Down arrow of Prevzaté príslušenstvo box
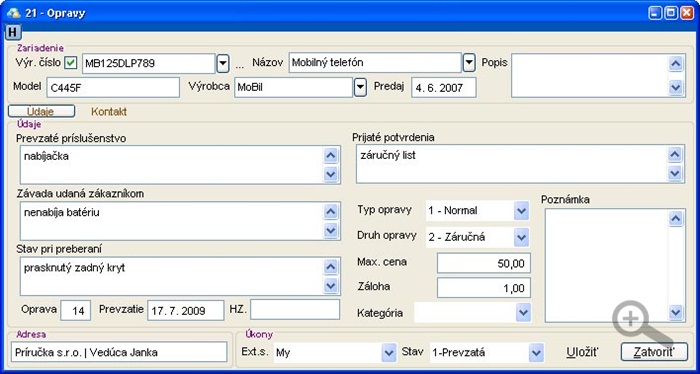This screenshot has width=700, height=374. pos(330,174)
